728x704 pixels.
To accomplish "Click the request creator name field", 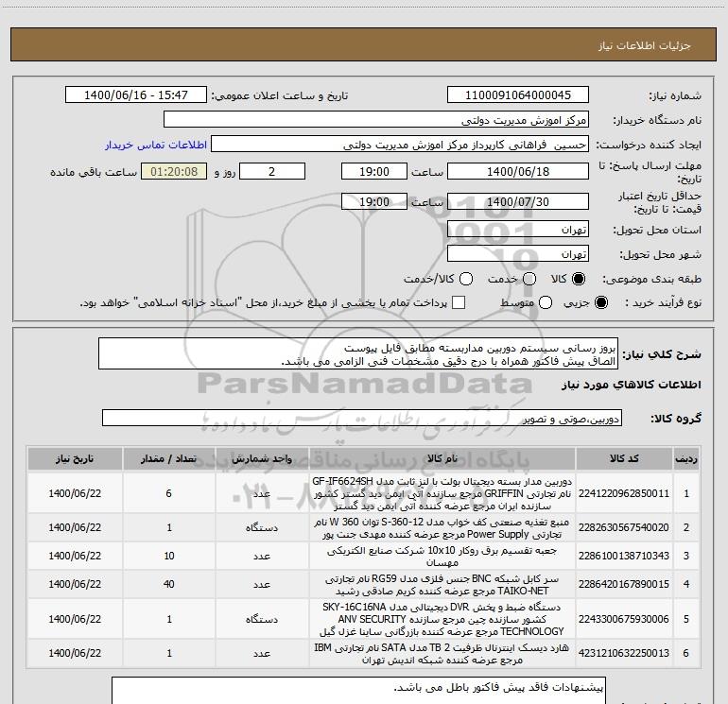I will pyautogui.click(x=400, y=145).
